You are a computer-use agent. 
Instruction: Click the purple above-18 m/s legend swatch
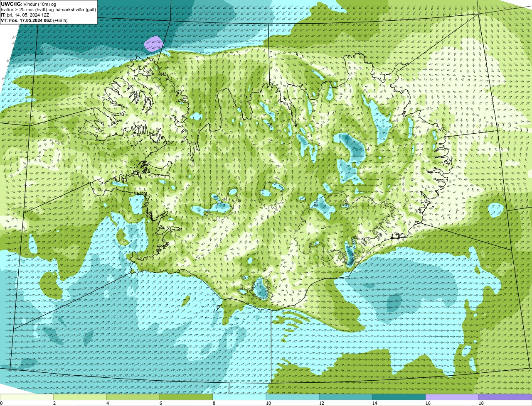coord(505,397)
